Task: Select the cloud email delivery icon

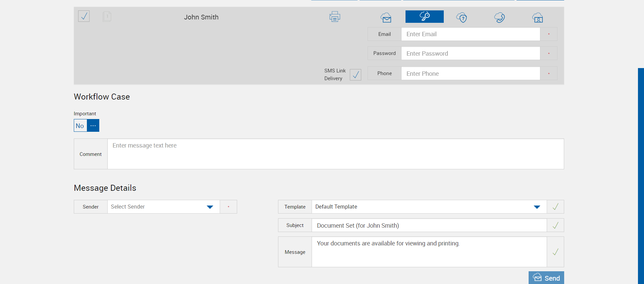Action: [386, 17]
